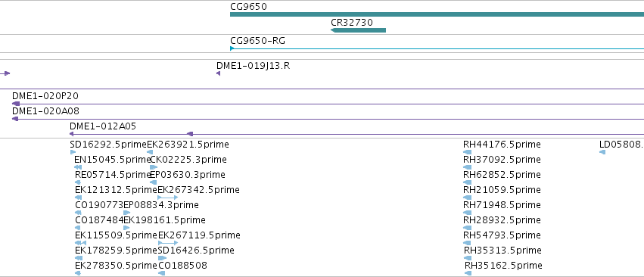Select the EK278350.5prime label
Viewport: 644px width, 277px height.
coord(117,266)
